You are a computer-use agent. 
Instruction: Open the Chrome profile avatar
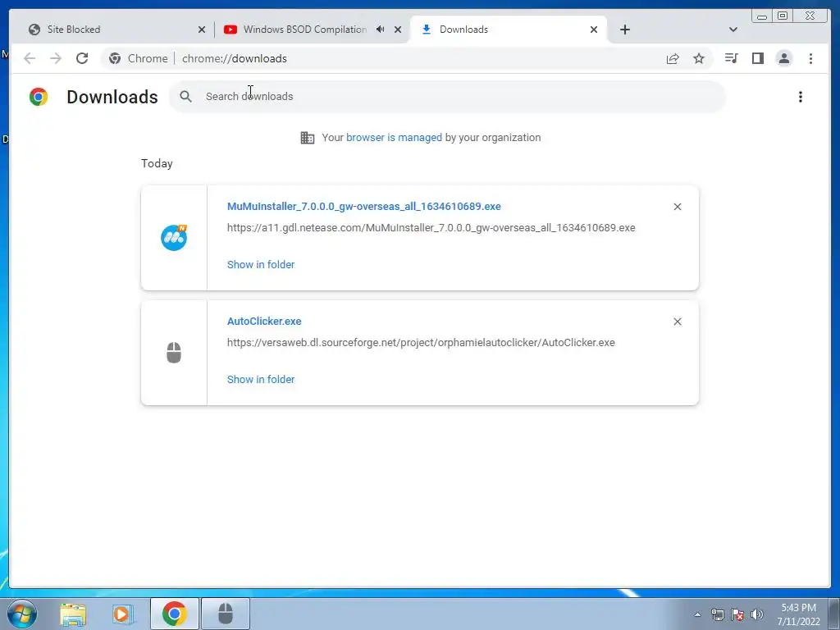(x=783, y=58)
